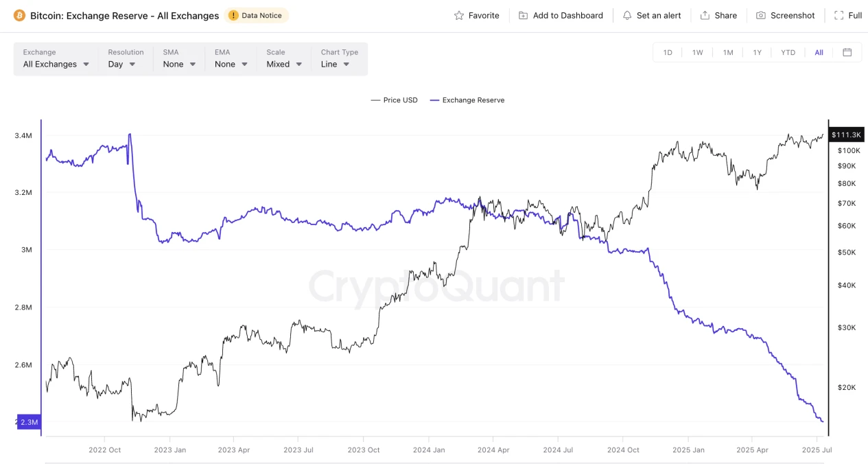Viewport: 868px width, 464px height.
Task: Click the Add to Dashboard icon
Action: (x=524, y=15)
